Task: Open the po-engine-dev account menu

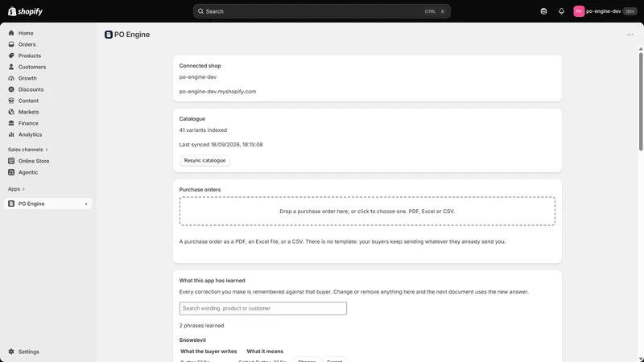Action: (605, 11)
